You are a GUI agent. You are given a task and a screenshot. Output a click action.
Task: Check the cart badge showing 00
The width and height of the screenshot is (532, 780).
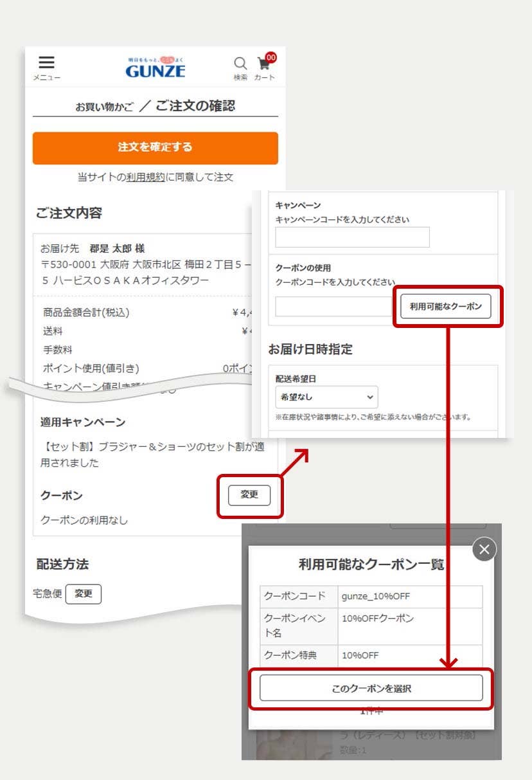[x=270, y=57]
